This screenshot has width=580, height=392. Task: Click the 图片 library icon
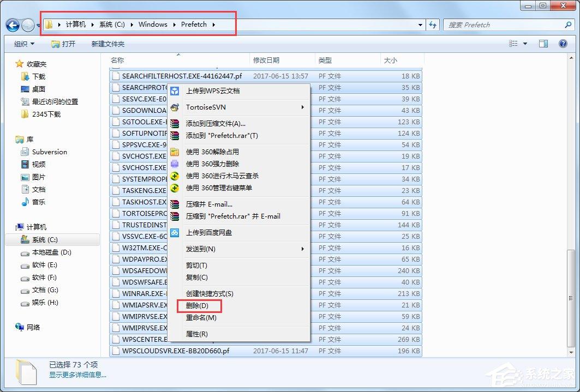coord(25,177)
